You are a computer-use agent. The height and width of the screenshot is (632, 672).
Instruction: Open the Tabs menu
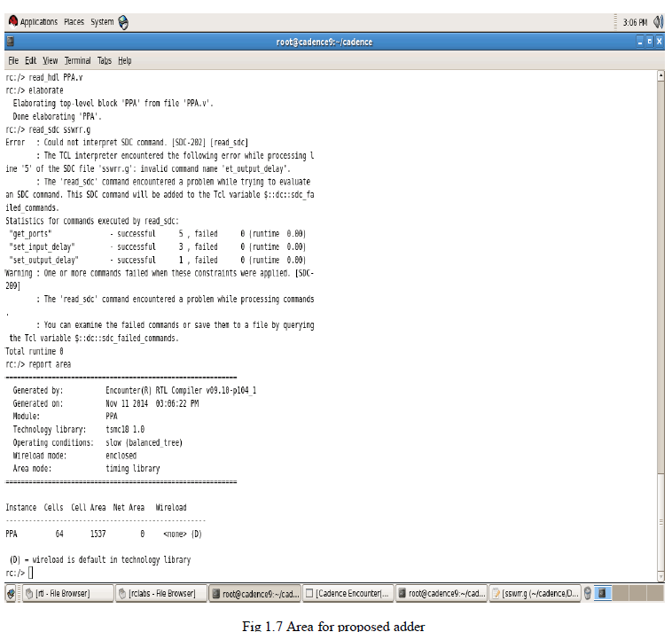(105, 60)
